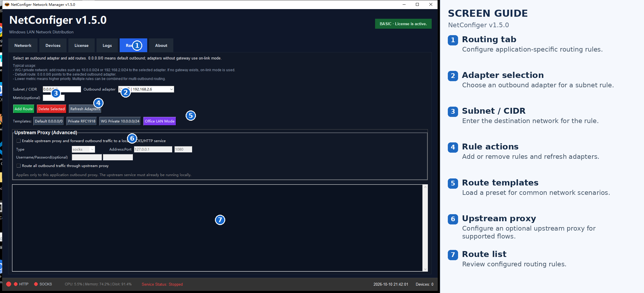Open the Devices tab
The height and width of the screenshot is (293, 644).
pyautogui.click(x=53, y=45)
